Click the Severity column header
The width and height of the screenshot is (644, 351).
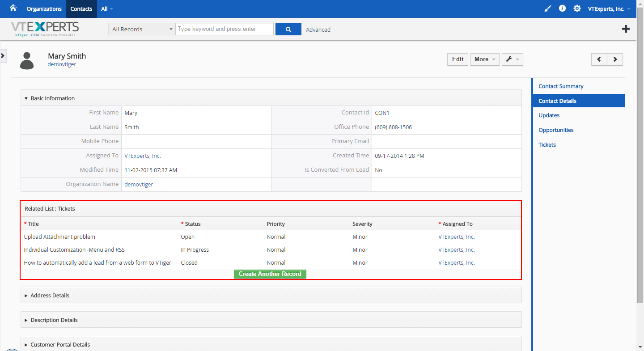tap(362, 224)
